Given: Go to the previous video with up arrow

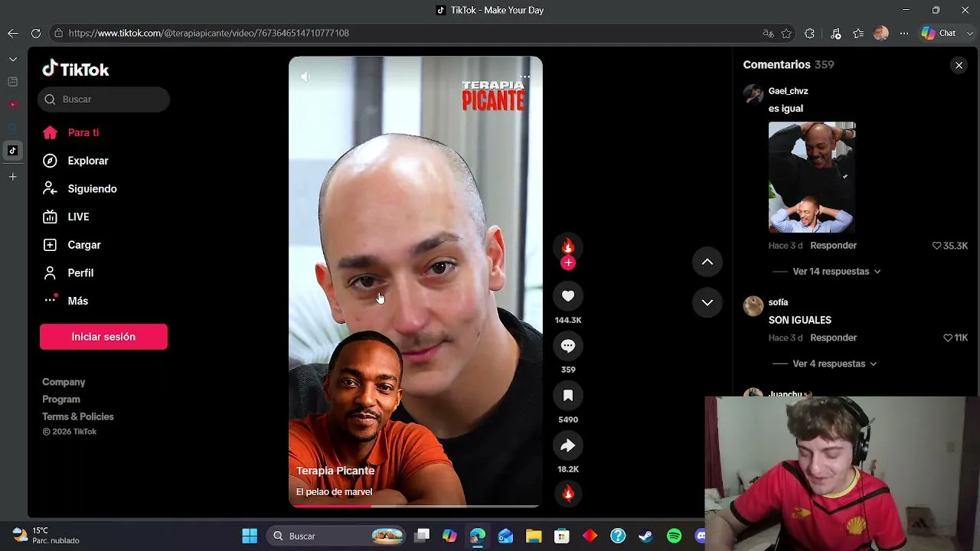Looking at the screenshot, I should click(x=707, y=262).
